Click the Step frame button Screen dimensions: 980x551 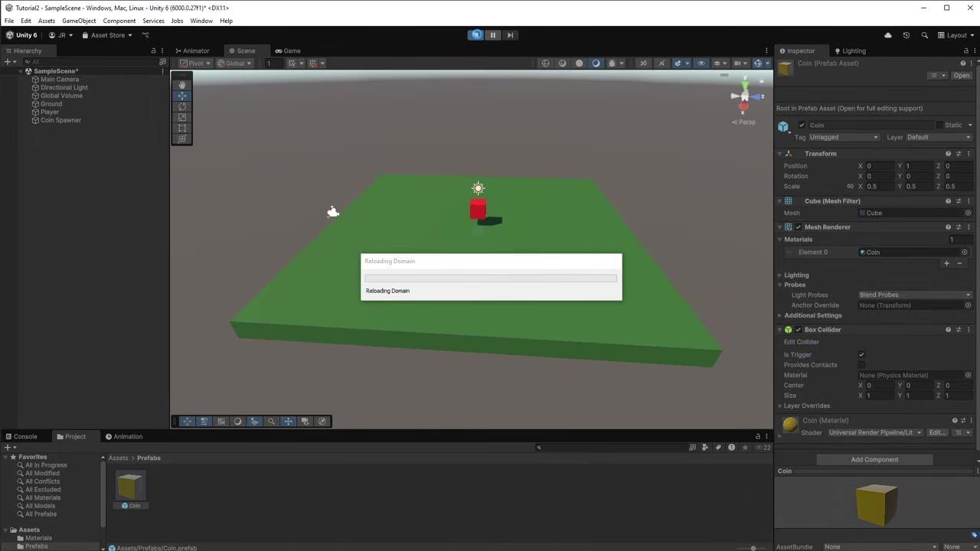[510, 34]
